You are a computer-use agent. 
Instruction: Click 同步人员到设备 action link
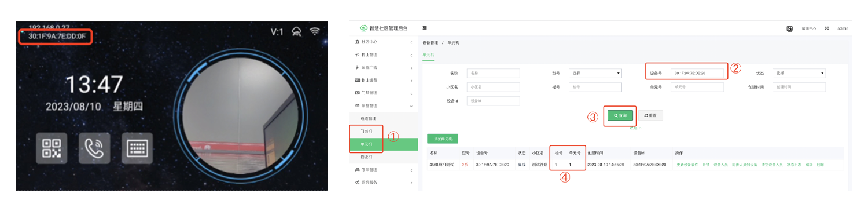744,165
